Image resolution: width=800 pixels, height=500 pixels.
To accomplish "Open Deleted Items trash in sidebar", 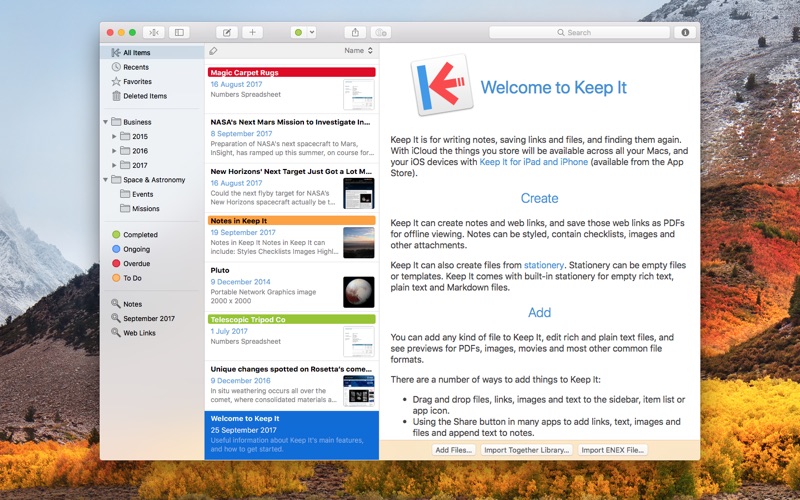I will tap(144, 96).
